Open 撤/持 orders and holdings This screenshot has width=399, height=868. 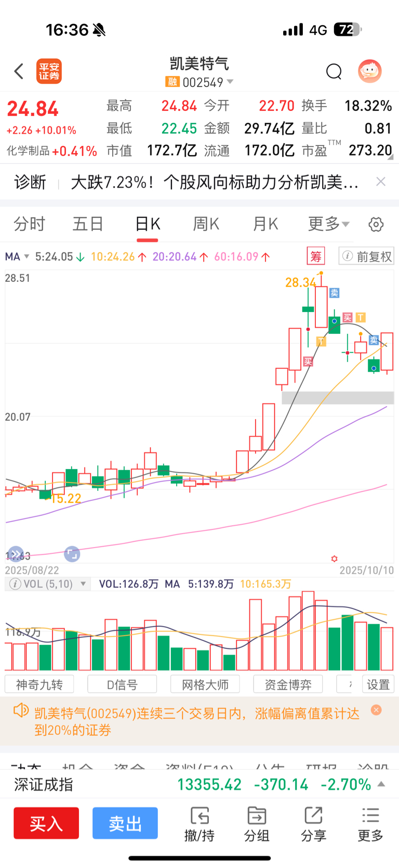(x=199, y=824)
